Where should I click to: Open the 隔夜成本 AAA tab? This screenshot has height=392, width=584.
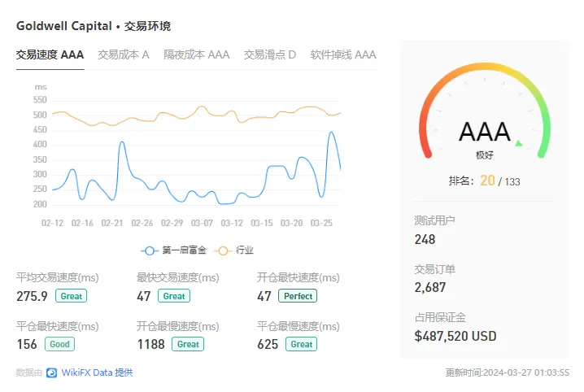click(x=196, y=54)
